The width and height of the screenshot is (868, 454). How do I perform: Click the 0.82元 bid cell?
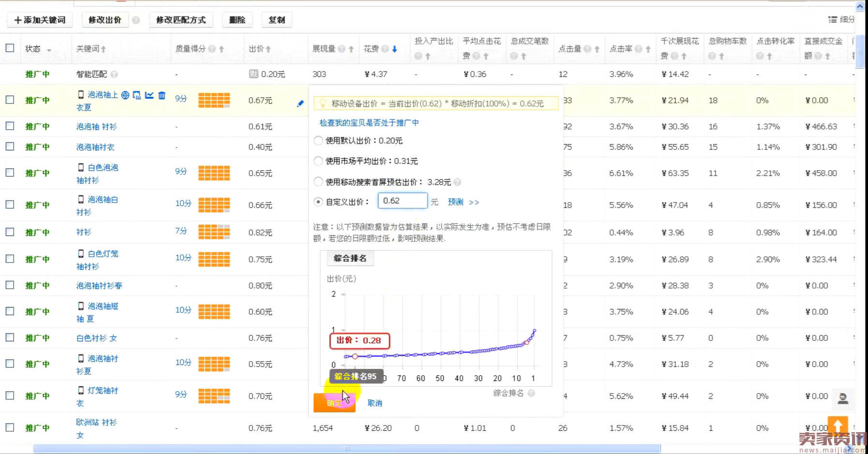(260, 233)
